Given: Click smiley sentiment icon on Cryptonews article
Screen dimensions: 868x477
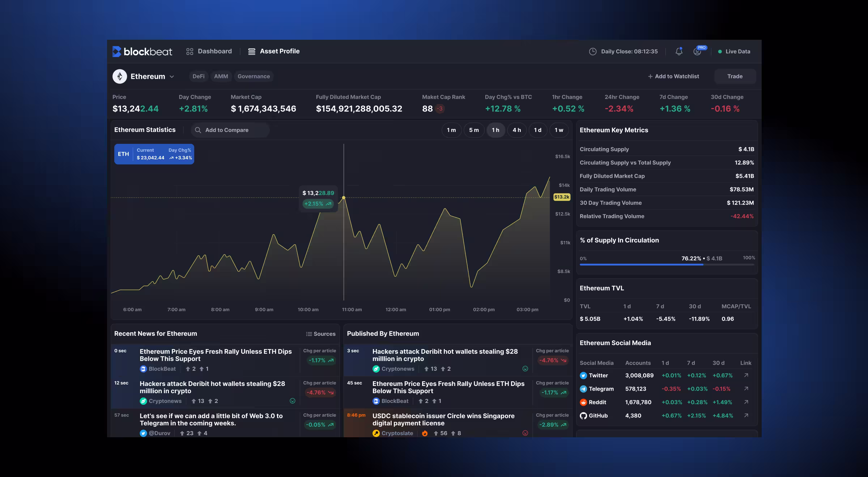Looking at the screenshot, I should click(x=293, y=401).
